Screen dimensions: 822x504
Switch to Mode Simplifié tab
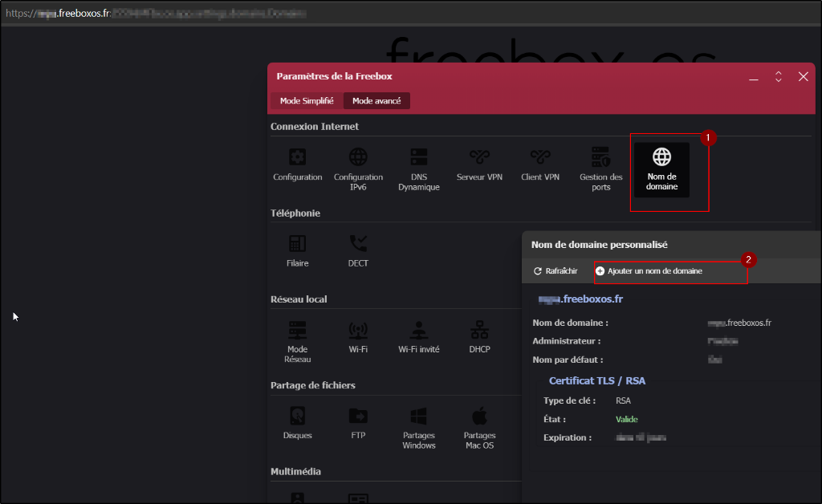307,100
